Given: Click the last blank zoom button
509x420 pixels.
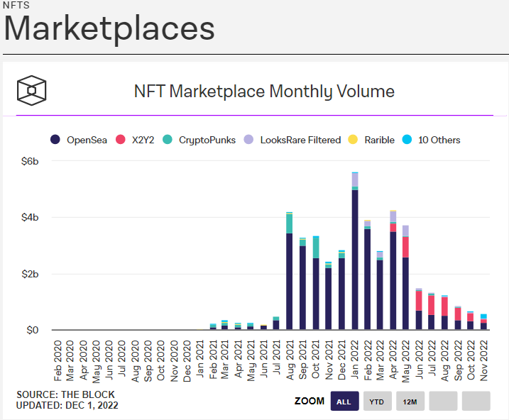Looking at the screenshot, I should (476, 401).
